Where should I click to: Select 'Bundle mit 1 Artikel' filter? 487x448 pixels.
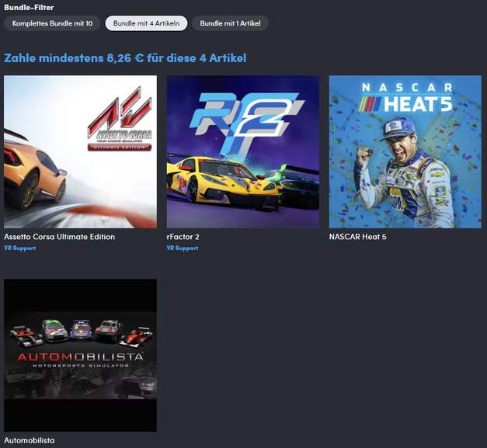[230, 23]
